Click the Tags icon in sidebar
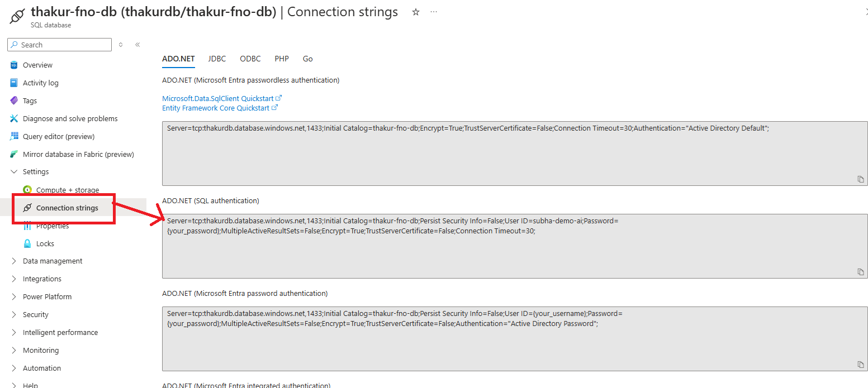 [14, 101]
